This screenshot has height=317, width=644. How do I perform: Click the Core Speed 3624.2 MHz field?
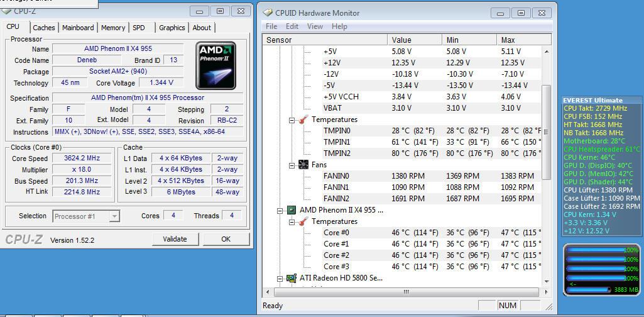(82, 158)
